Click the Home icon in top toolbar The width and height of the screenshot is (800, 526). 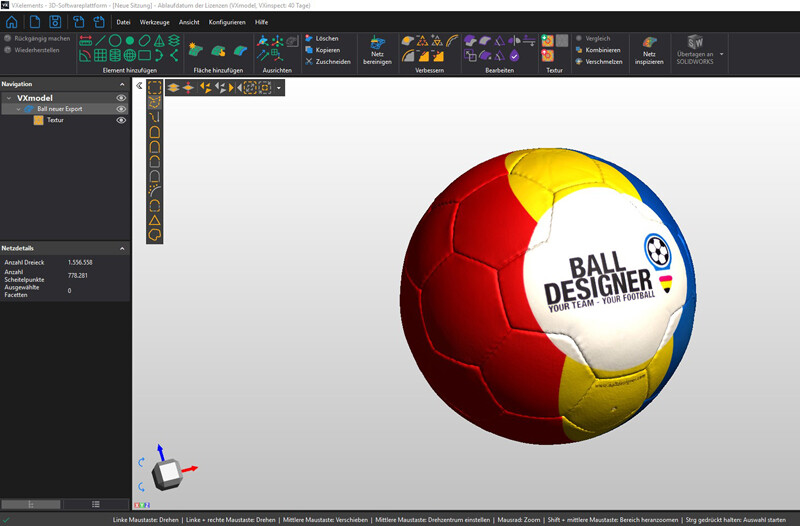click(x=12, y=21)
